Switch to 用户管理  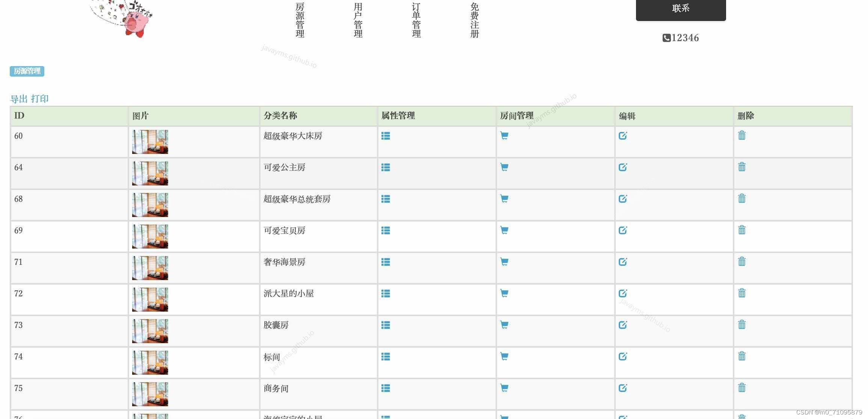tap(357, 21)
